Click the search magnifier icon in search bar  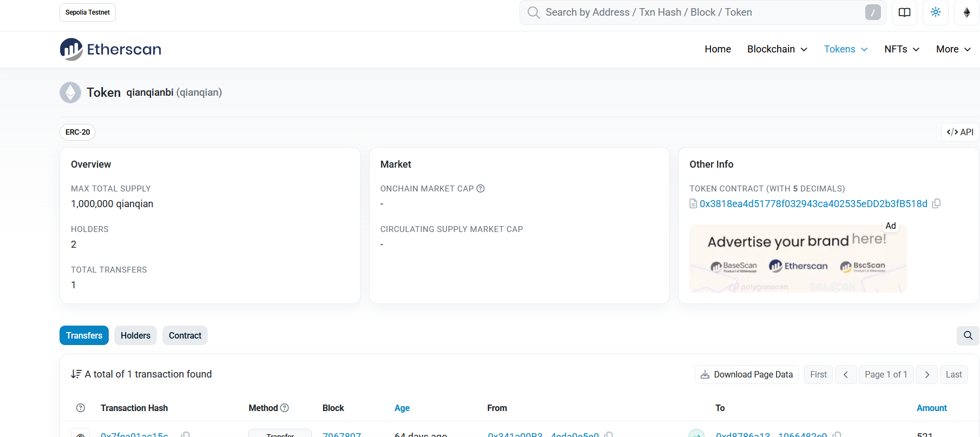coord(534,12)
